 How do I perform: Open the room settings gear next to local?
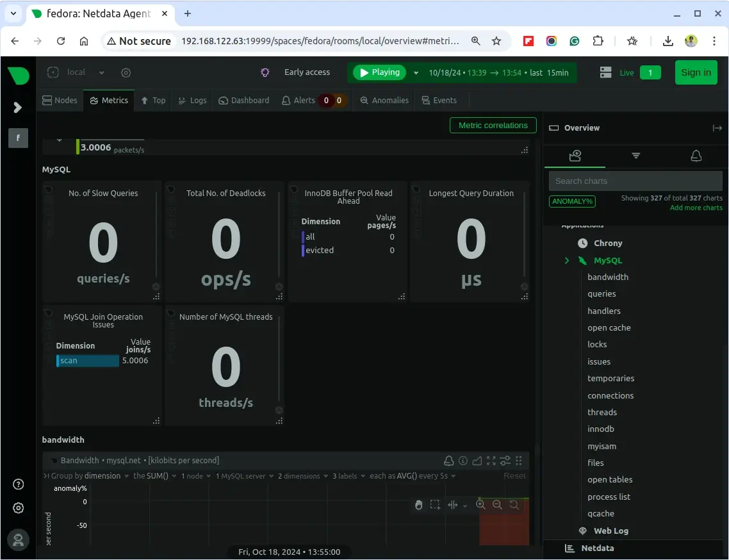point(126,72)
